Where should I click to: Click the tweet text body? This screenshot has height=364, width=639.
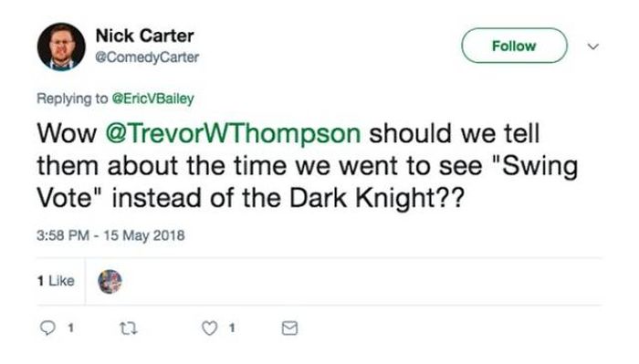[x=308, y=167]
